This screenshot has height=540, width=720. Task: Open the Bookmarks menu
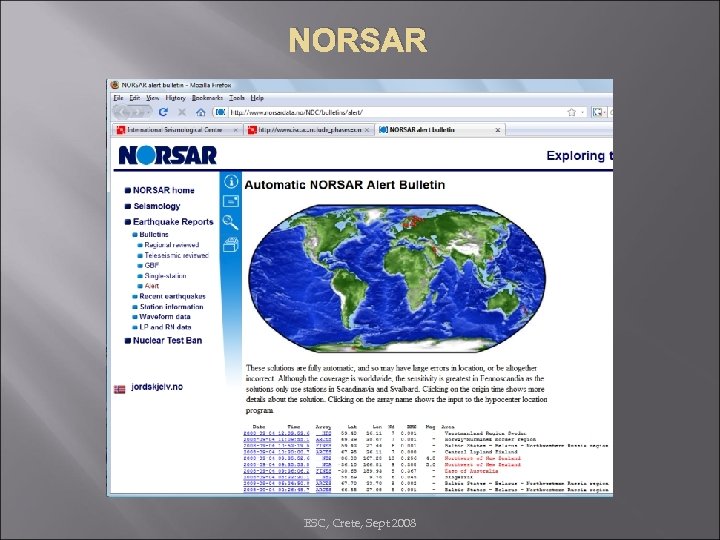pyautogui.click(x=207, y=98)
